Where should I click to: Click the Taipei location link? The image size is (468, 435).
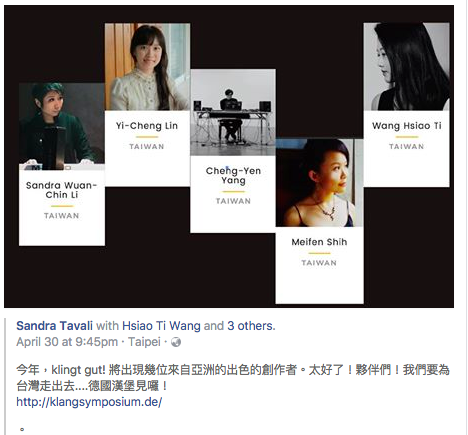pos(144,342)
